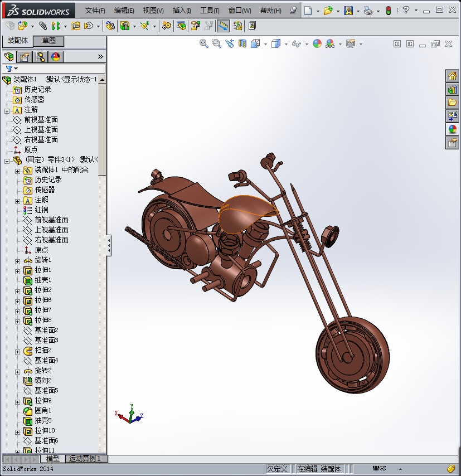Click the Mate paperclip icon in toolbar
Image resolution: width=461 pixels, height=476 pixels.
pos(43,26)
